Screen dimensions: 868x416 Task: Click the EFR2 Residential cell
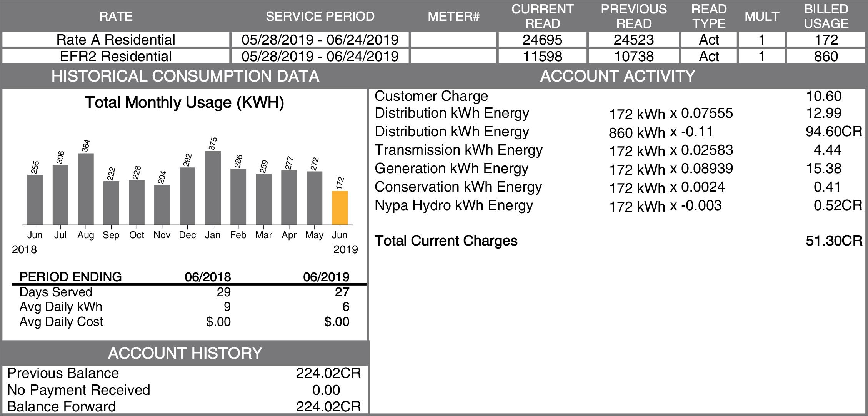pyautogui.click(x=116, y=56)
